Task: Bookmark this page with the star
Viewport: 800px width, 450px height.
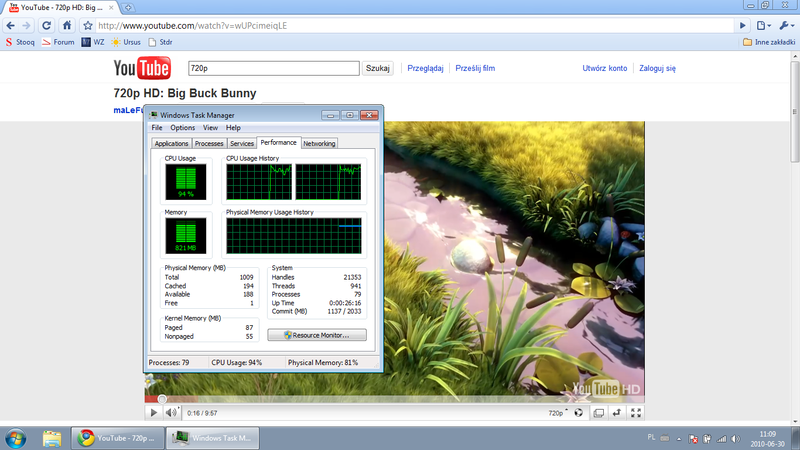Action: [x=88, y=26]
